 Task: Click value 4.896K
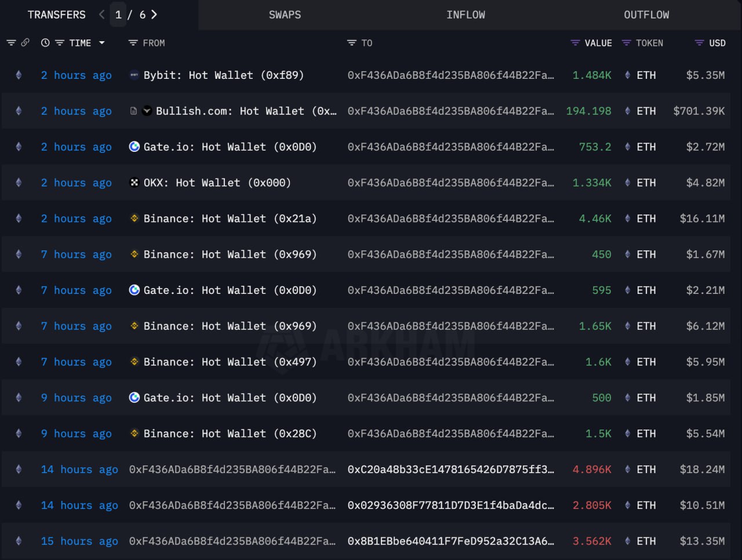pos(592,469)
